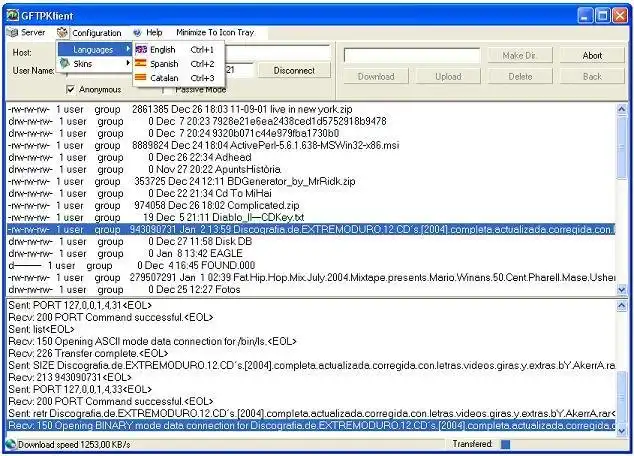The height and width of the screenshot is (456, 634).
Task: Select the Fotos folder row
Action: click(311, 289)
